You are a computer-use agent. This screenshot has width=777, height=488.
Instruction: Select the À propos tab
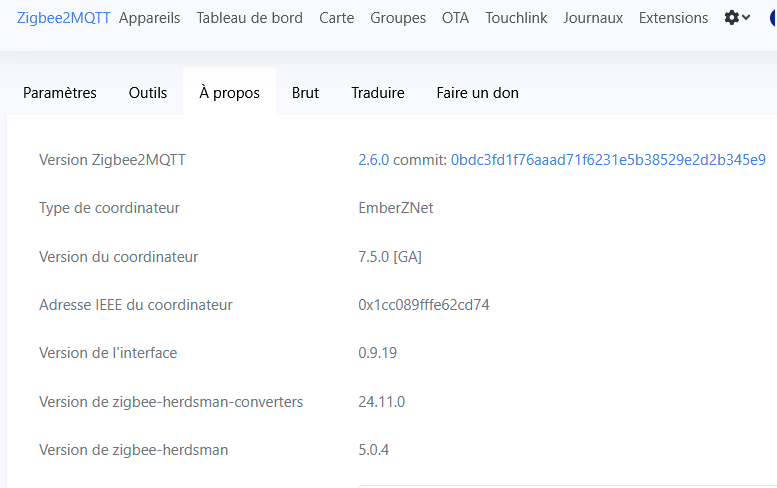coord(229,93)
